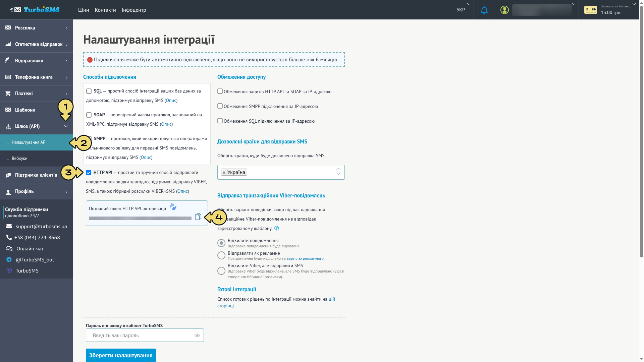Open Контакти in top menu
644x362 pixels.
pos(105,10)
